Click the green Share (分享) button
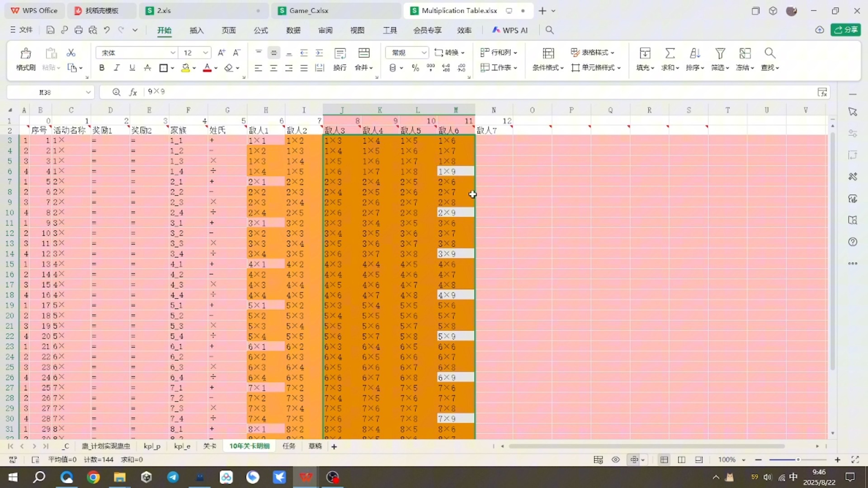This screenshot has height=488, width=868. point(845,30)
